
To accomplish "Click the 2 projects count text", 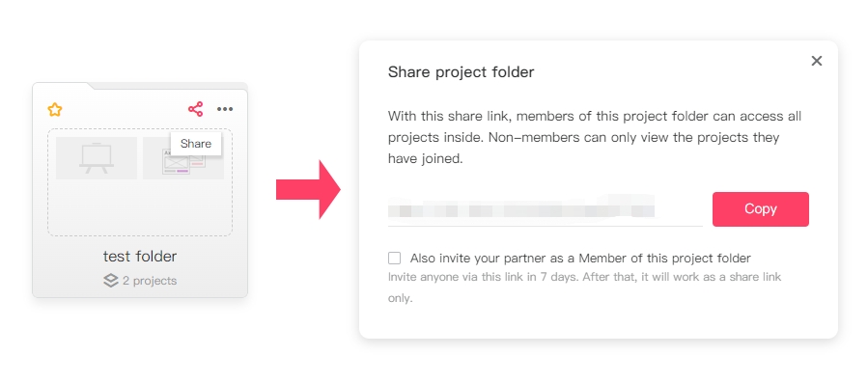I will coord(150,281).
